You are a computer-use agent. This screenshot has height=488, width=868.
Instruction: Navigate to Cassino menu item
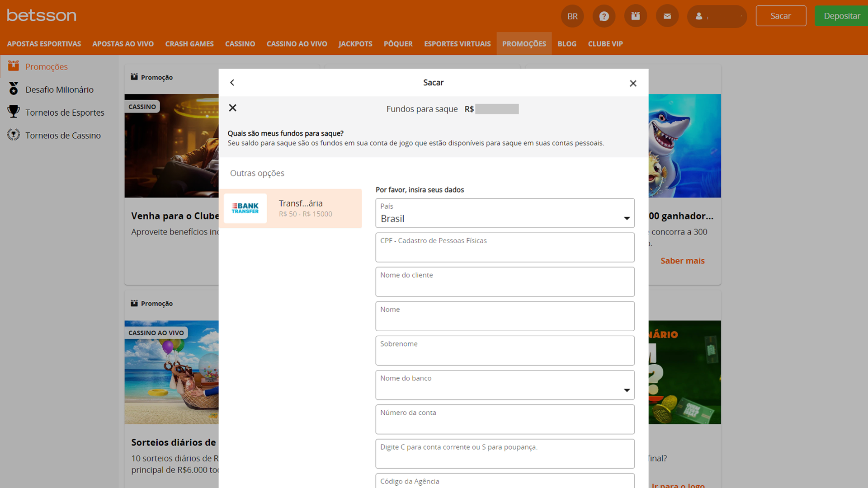(x=240, y=44)
